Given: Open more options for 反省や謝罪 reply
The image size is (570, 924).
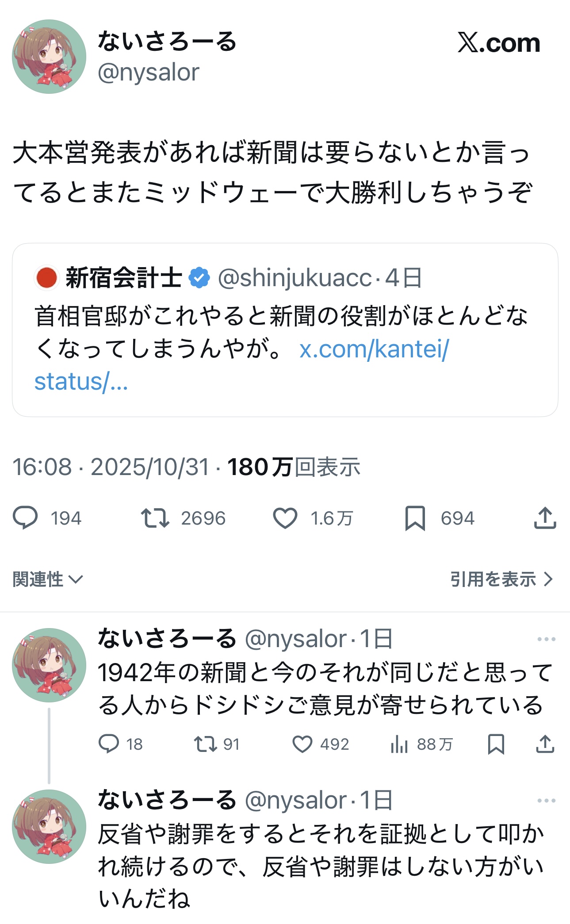Looking at the screenshot, I should (x=546, y=801).
